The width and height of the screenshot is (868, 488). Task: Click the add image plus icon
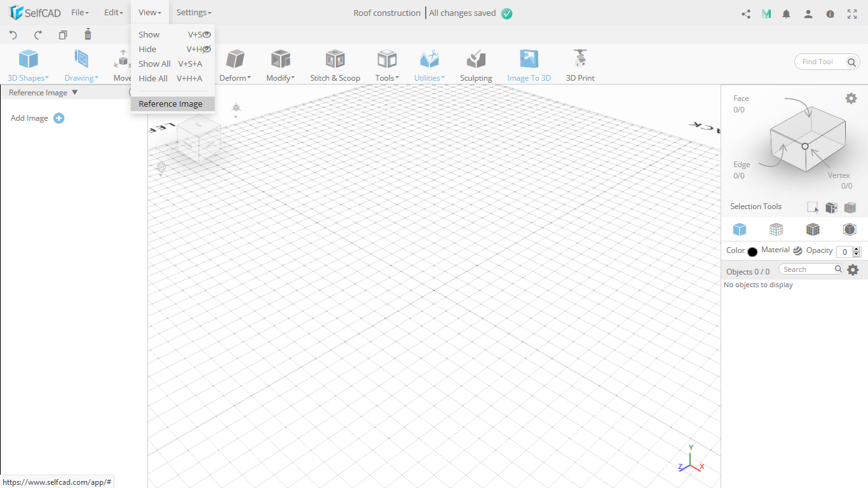coord(59,118)
